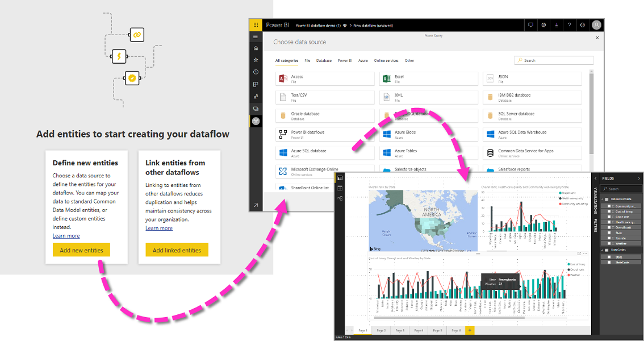644x341 pixels.
Task: Select the Database category tab
Action: [x=324, y=60]
